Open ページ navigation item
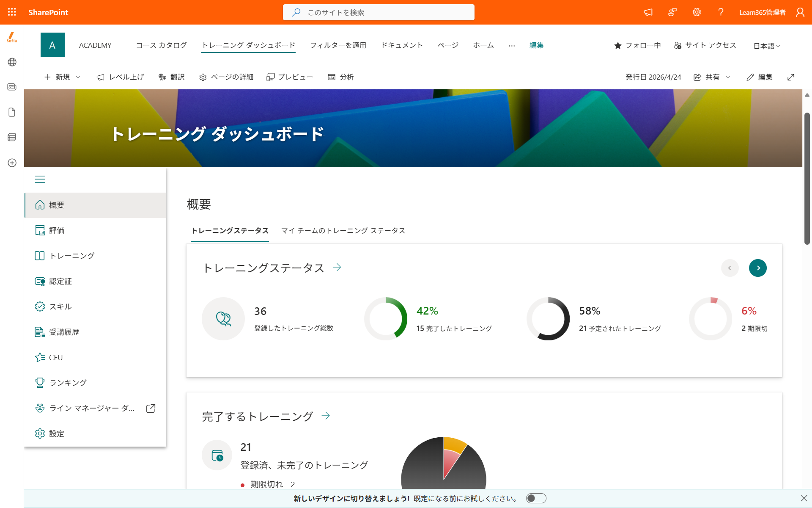 (x=448, y=45)
